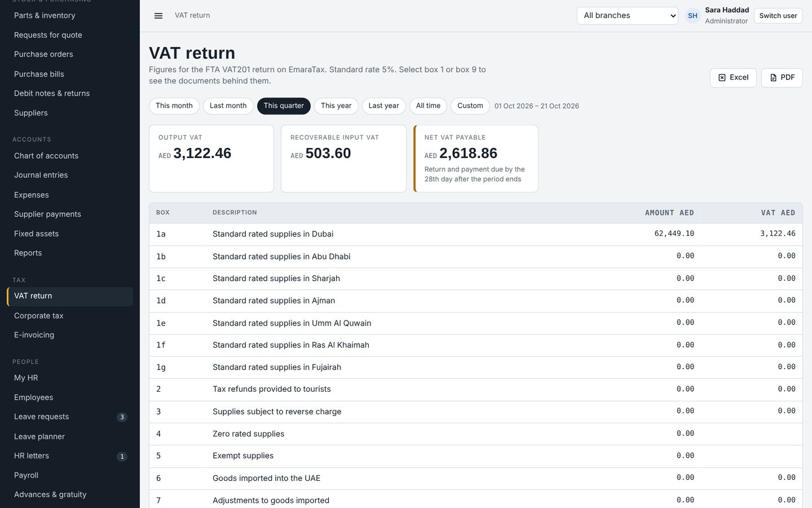Select the This year period filter
The image size is (812, 508).
tap(336, 106)
